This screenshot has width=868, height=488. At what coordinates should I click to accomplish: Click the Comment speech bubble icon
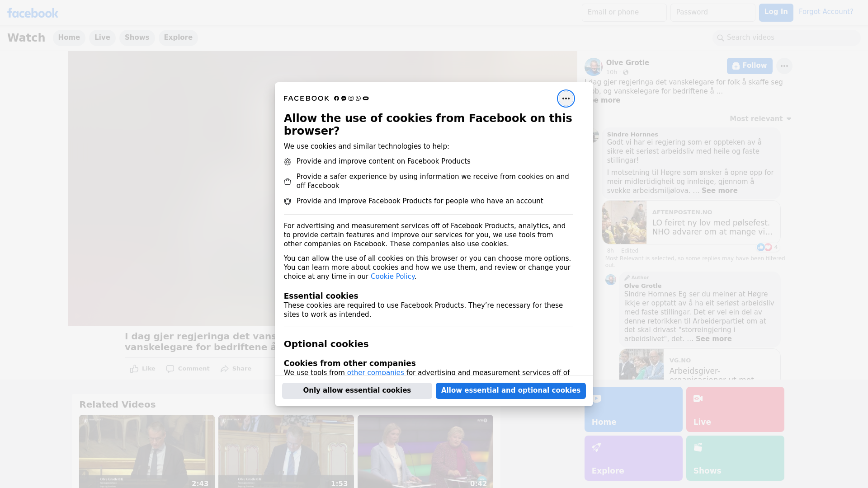(x=170, y=369)
